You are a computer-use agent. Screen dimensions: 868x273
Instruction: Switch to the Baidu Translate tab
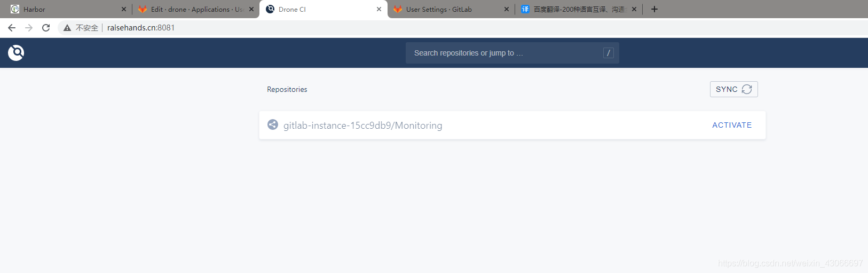point(579,9)
